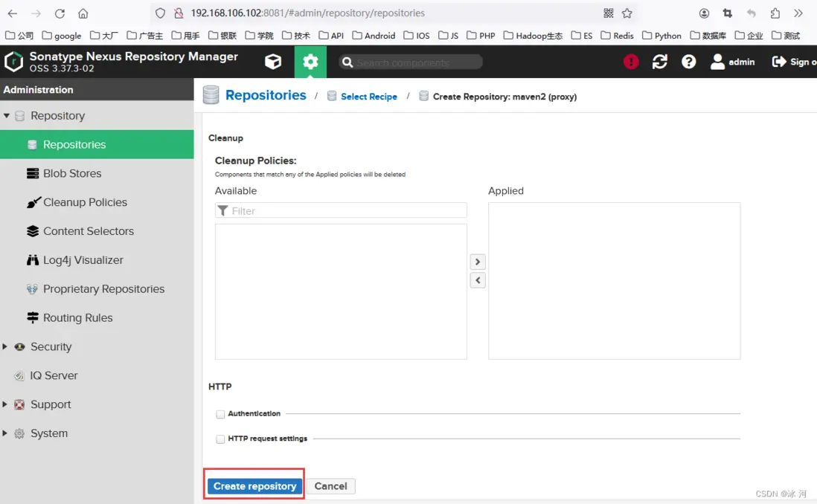Click the cleanup policies Filter field
This screenshot has width=817, height=504.
click(347, 211)
